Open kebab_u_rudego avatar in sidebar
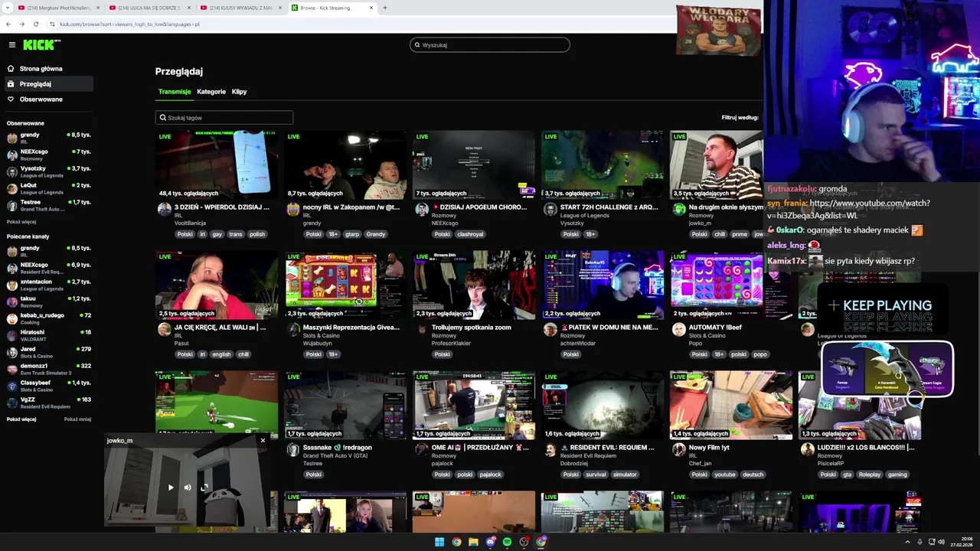The image size is (980, 551). tap(12, 318)
